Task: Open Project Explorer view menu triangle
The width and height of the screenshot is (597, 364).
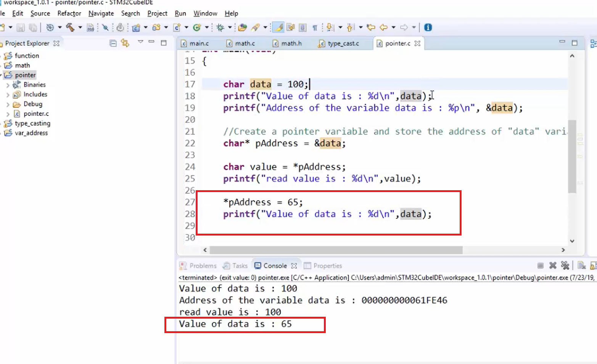Action: point(140,42)
